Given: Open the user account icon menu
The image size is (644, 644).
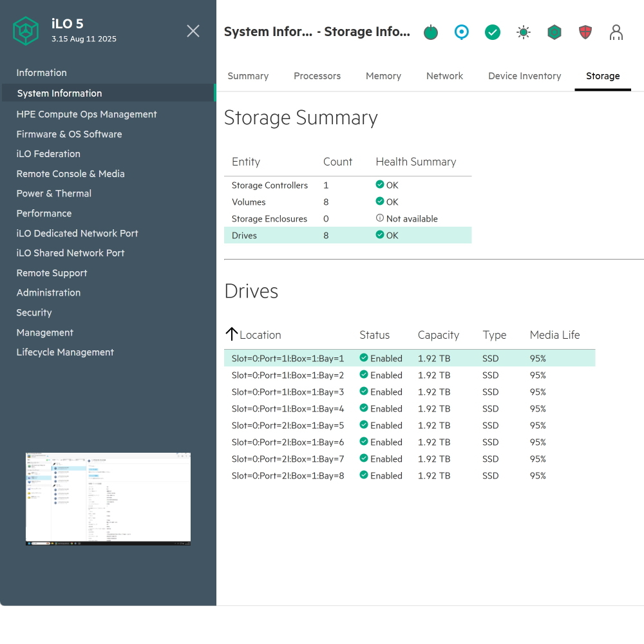Looking at the screenshot, I should click(x=616, y=32).
